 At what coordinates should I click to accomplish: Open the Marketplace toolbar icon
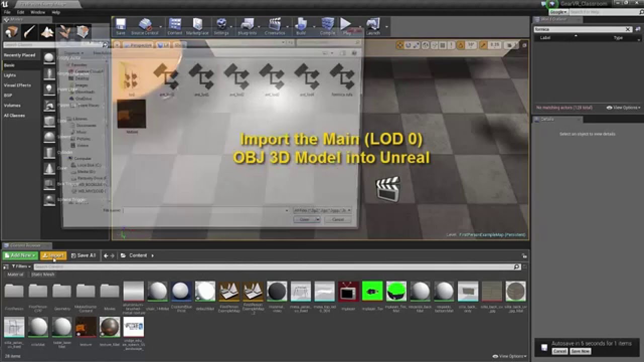pyautogui.click(x=198, y=26)
